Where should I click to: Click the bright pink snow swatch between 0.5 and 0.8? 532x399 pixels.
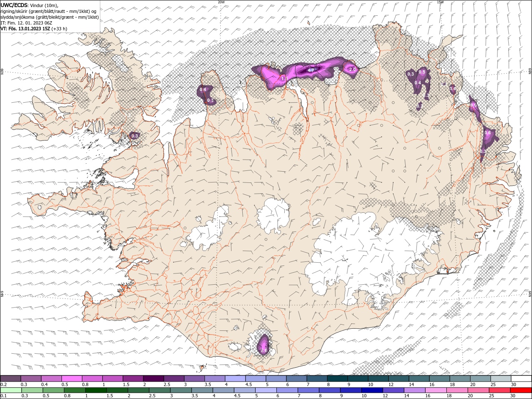(x=72, y=379)
